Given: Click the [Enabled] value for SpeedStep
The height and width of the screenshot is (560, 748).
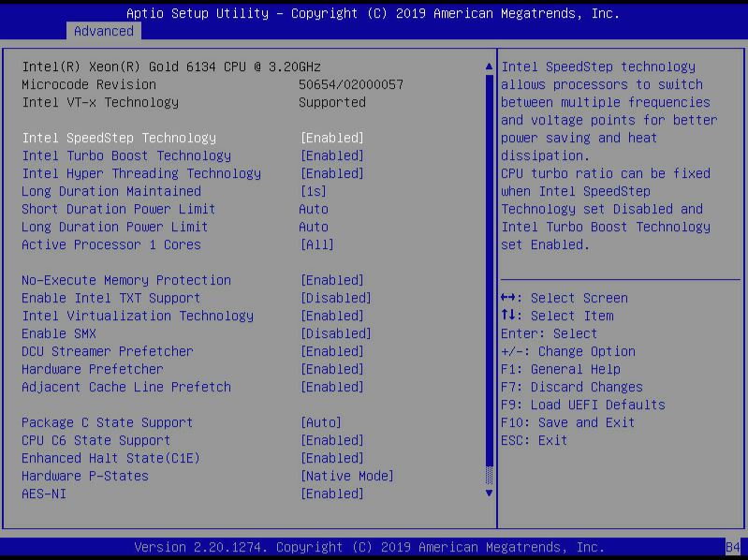Looking at the screenshot, I should click(x=332, y=138).
